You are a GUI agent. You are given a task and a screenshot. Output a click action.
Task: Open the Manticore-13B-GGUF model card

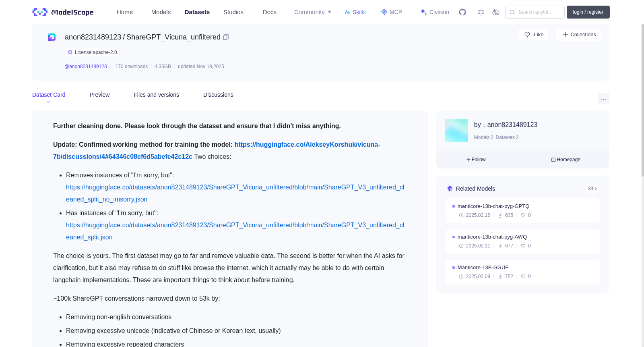[522, 272]
